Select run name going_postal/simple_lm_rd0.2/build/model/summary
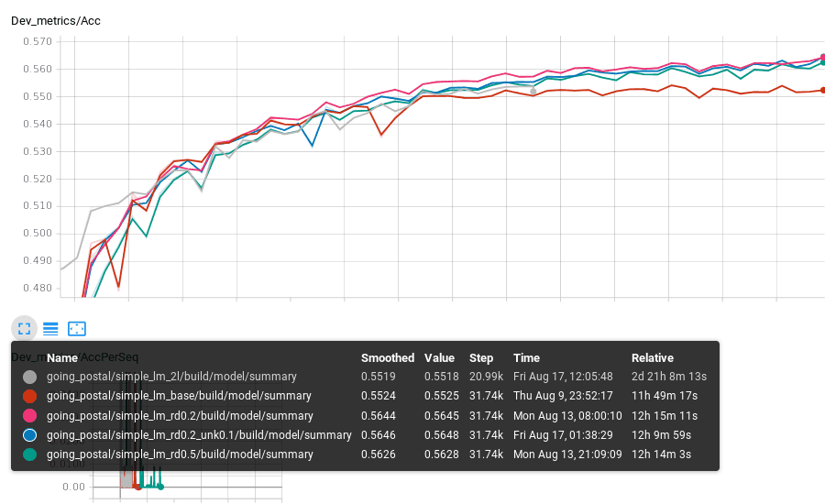The image size is (825, 504). tap(180, 416)
